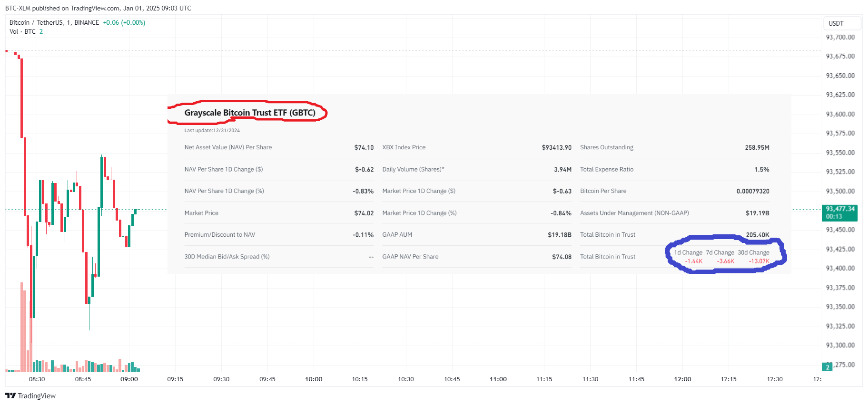Click the 'Market Price' row label
The height and width of the screenshot is (405, 868).
[x=201, y=213]
